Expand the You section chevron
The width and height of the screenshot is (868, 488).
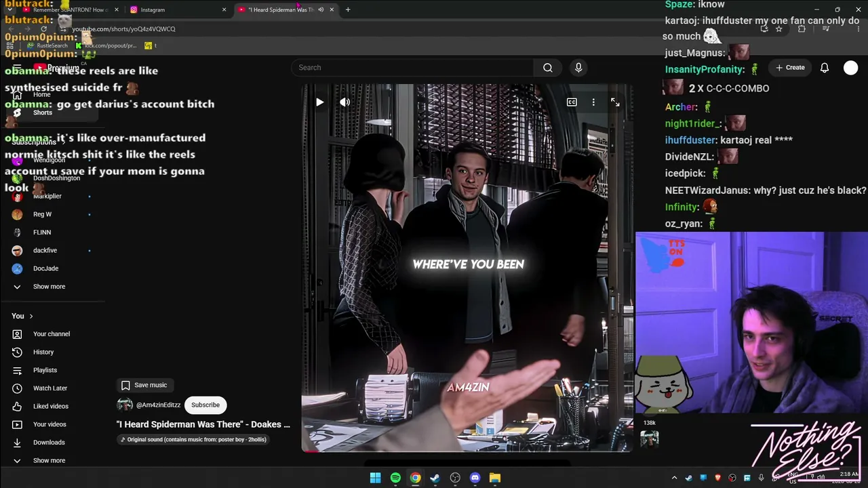[x=31, y=316]
